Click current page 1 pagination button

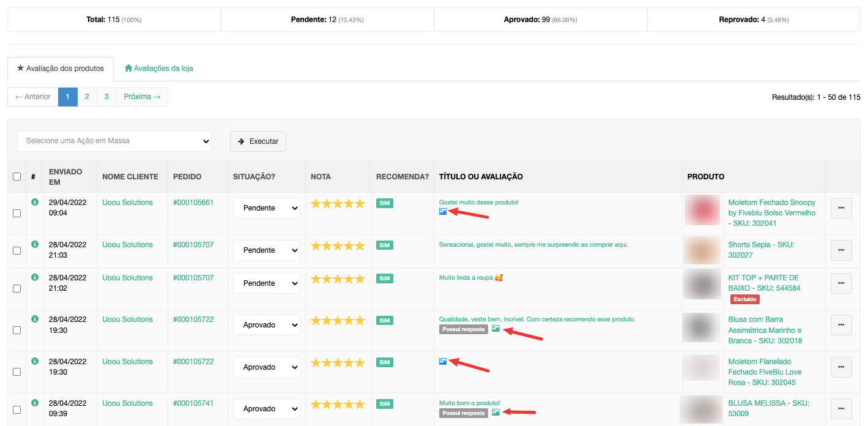pos(68,97)
